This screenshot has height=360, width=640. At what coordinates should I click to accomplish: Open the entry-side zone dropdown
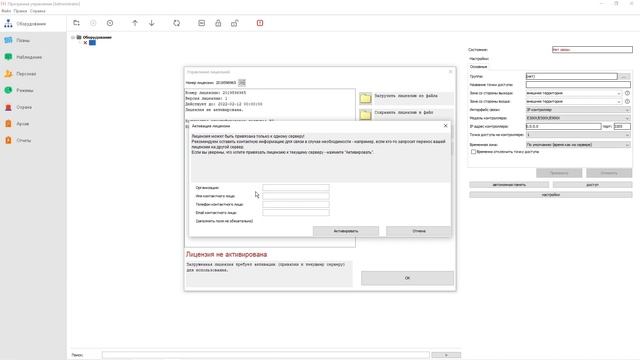[x=574, y=101]
